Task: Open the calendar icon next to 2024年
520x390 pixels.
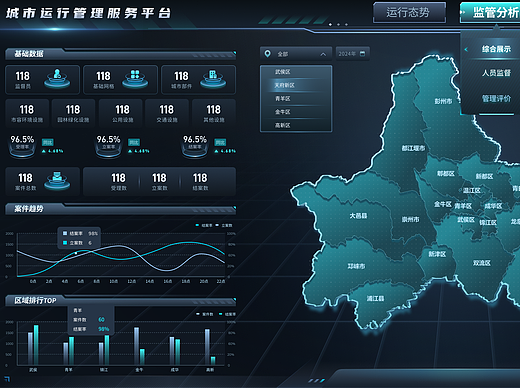Action: pyautogui.click(x=363, y=54)
